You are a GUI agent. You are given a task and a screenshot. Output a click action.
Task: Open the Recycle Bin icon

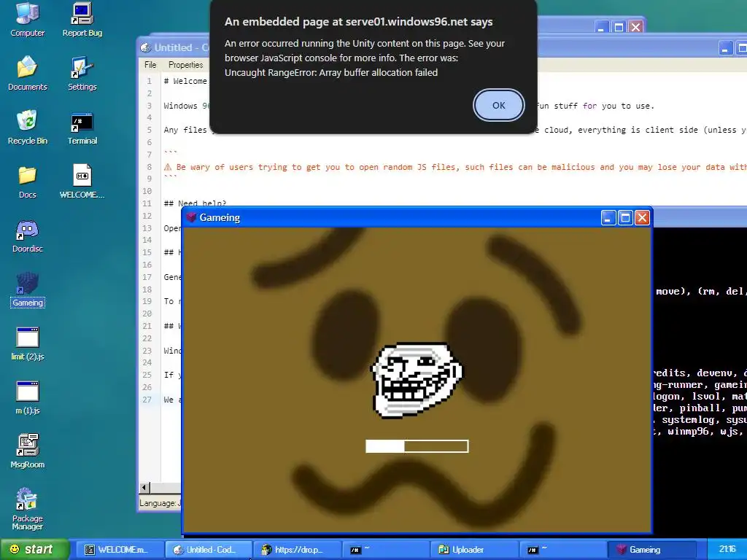coord(27,127)
